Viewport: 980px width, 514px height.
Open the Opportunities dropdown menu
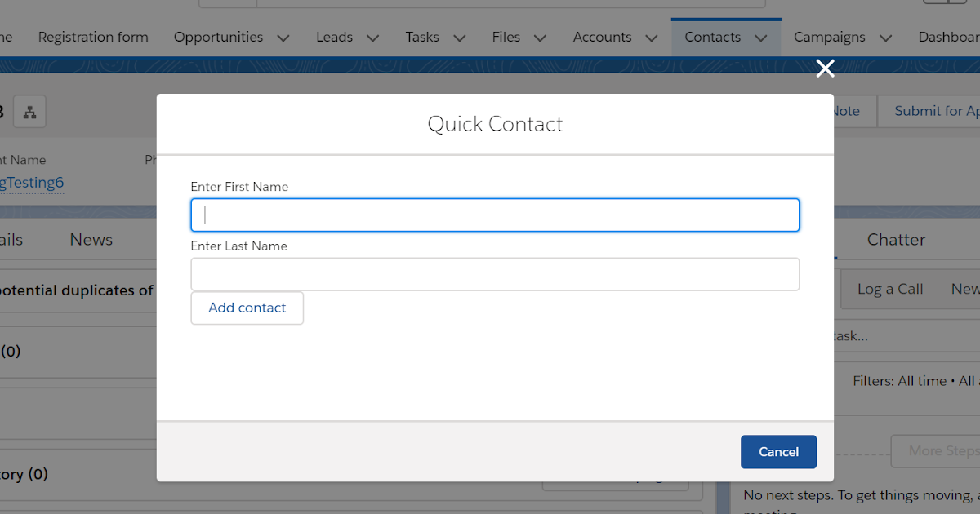click(283, 37)
